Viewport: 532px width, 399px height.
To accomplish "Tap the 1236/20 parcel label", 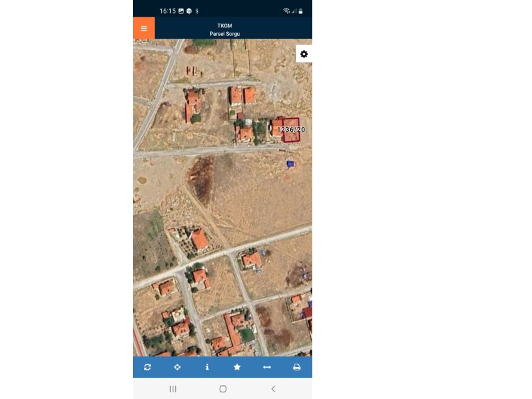I will point(291,130).
